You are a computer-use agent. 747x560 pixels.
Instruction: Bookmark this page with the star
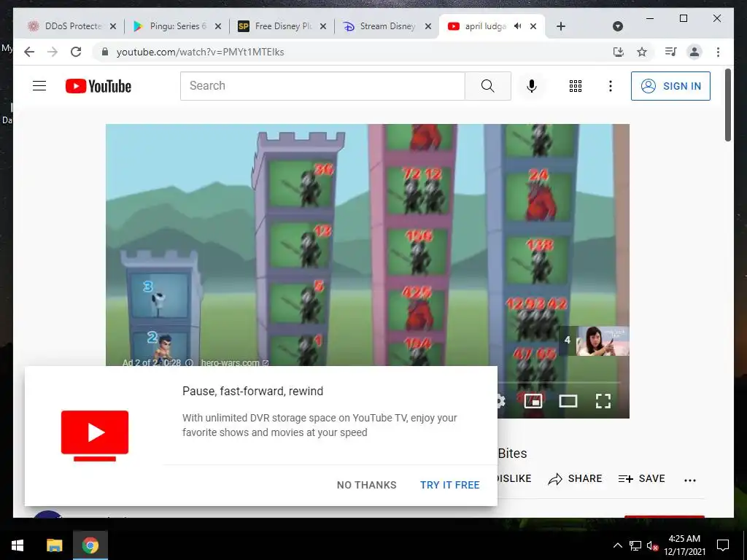(642, 52)
